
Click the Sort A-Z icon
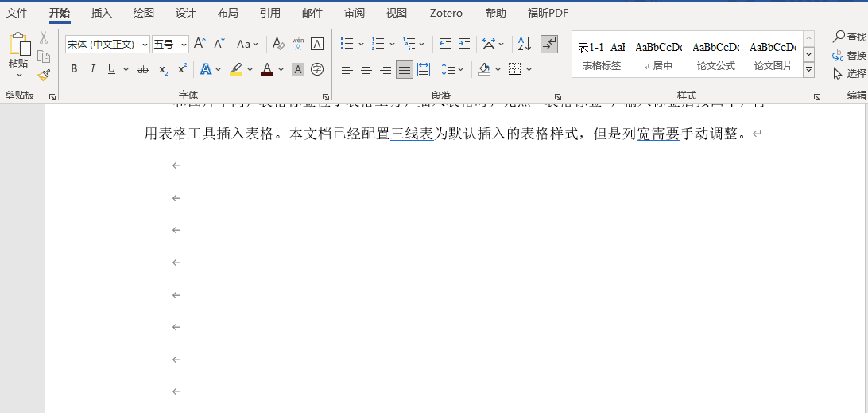[x=524, y=44]
